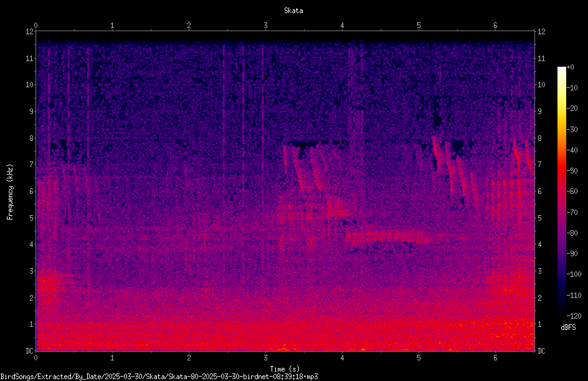Select the "-10" colorbar label
This screenshot has height=381, width=588.
point(572,88)
